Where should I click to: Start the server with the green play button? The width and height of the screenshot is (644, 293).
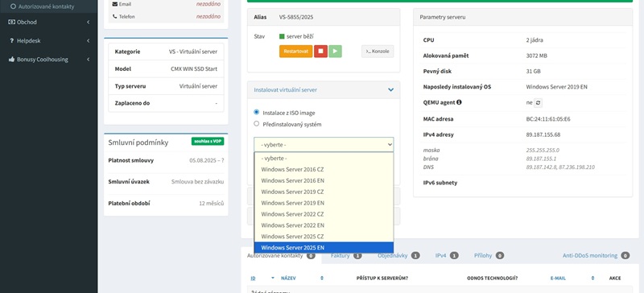click(335, 52)
